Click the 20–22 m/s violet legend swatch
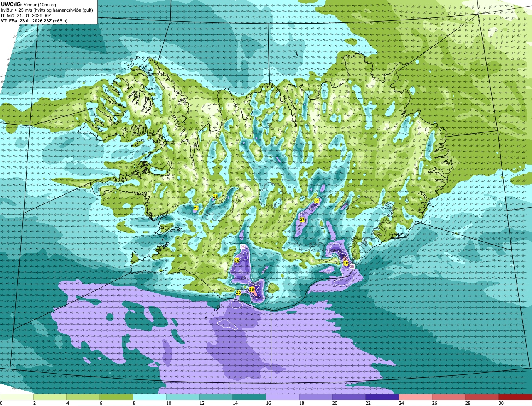 click(x=349, y=397)
